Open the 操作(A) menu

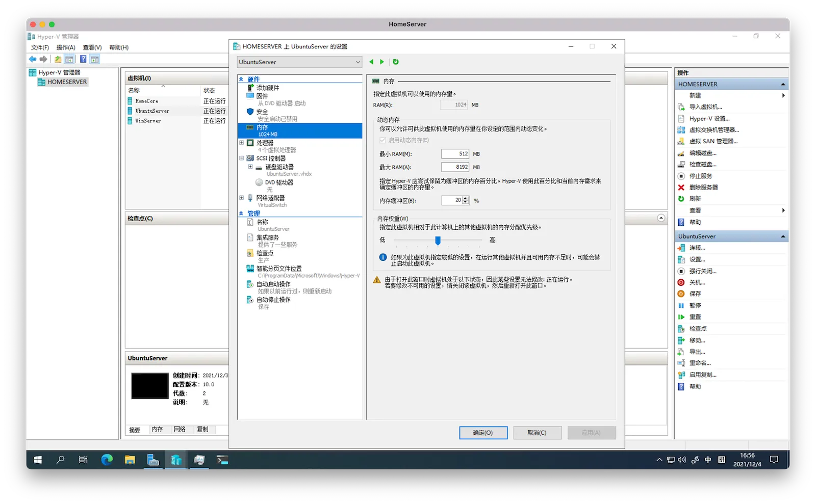[x=66, y=47]
